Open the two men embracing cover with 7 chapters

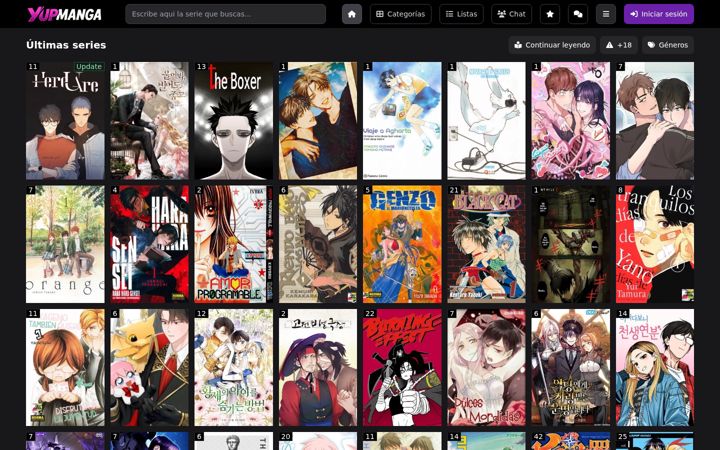(x=655, y=121)
